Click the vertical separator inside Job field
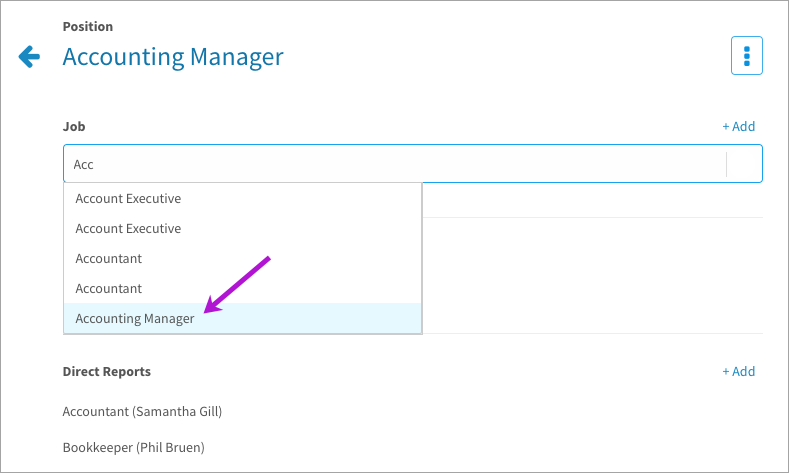Image resolution: width=789 pixels, height=473 pixels. [x=727, y=164]
